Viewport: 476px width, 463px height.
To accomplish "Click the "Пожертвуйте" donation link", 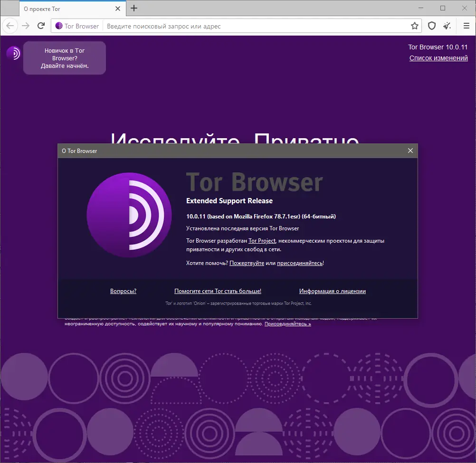I will pyautogui.click(x=247, y=263).
